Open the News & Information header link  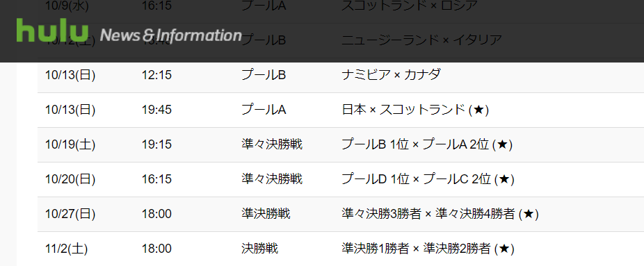pos(171,35)
